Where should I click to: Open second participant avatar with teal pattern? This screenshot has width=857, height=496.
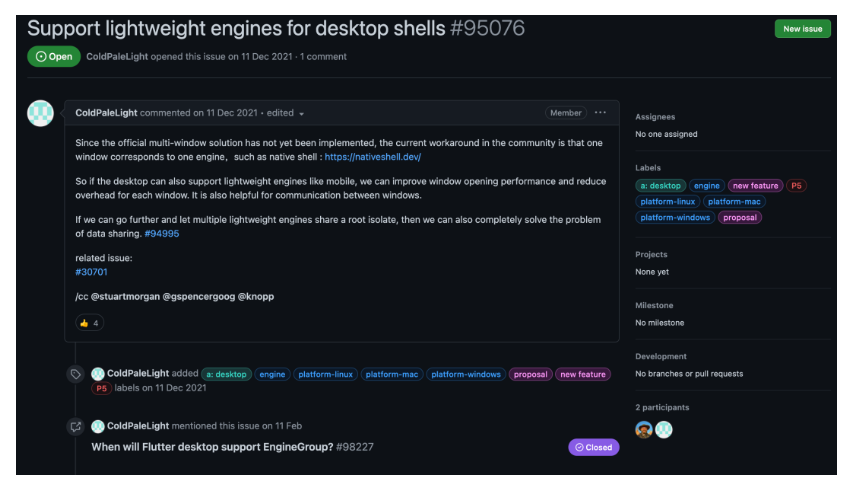(x=664, y=429)
